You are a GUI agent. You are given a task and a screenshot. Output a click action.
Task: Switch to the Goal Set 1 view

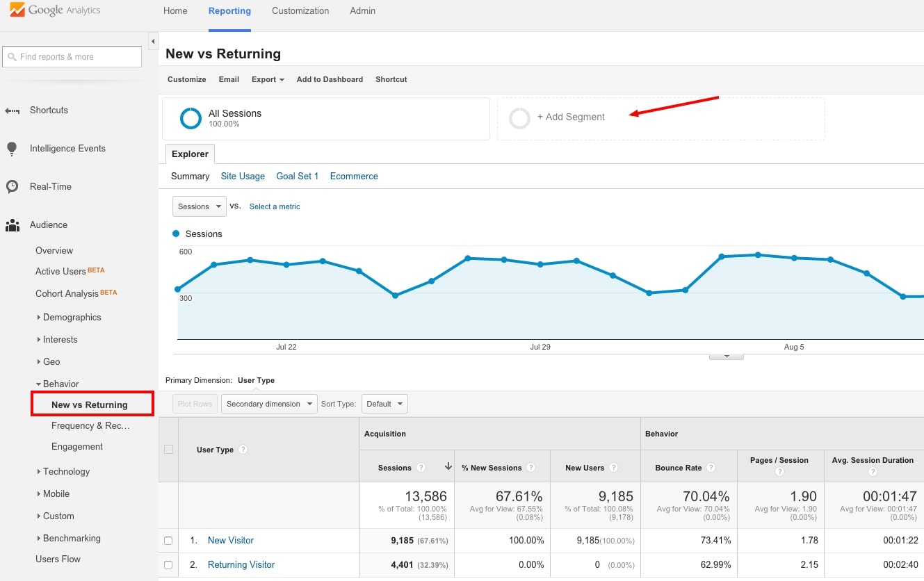(x=297, y=177)
